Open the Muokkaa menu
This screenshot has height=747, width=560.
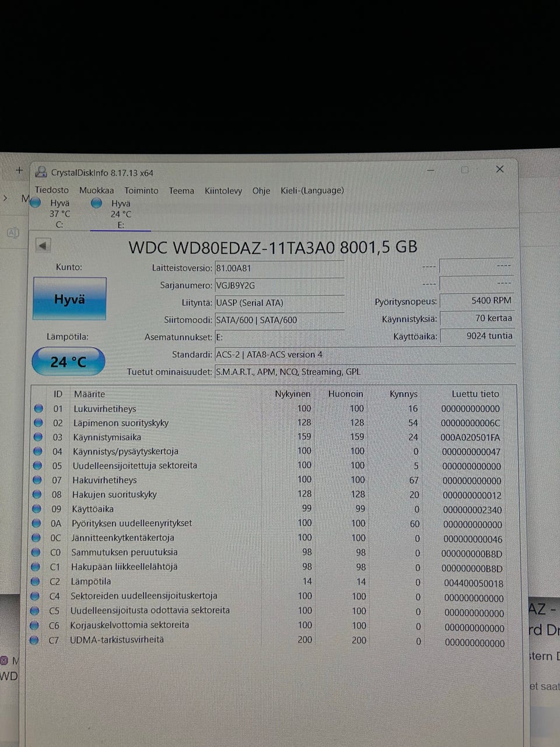coord(97,190)
